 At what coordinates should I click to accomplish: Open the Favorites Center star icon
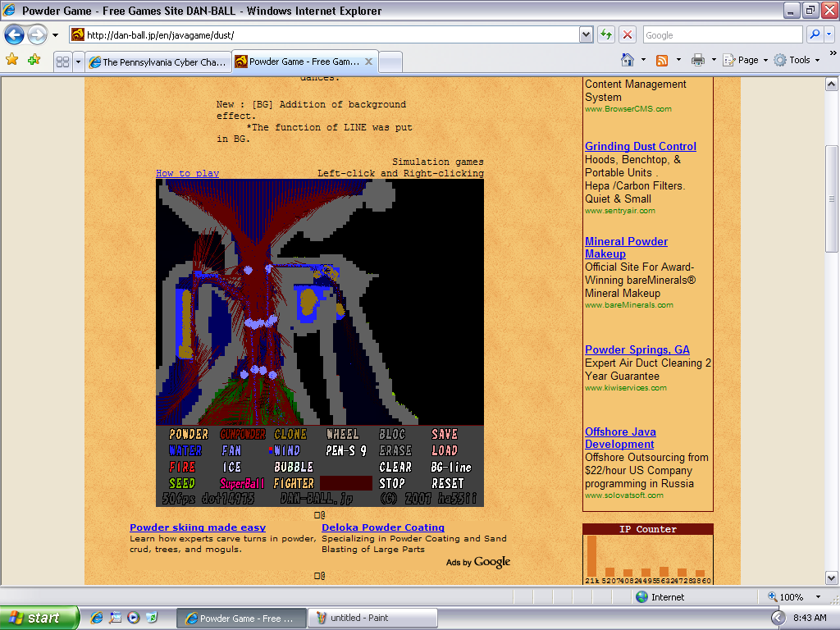click(x=11, y=60)
